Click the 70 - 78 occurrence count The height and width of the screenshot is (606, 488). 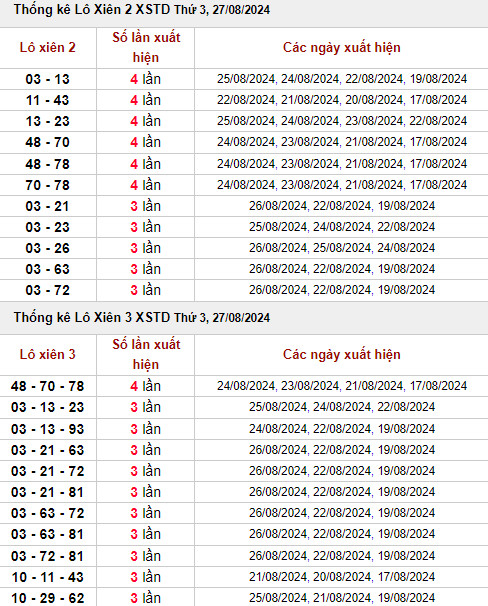[x=145, y=185]
